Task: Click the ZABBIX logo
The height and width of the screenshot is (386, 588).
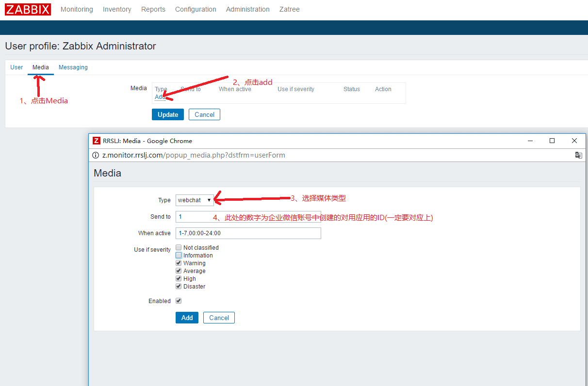Action: [x=28, y=9]
